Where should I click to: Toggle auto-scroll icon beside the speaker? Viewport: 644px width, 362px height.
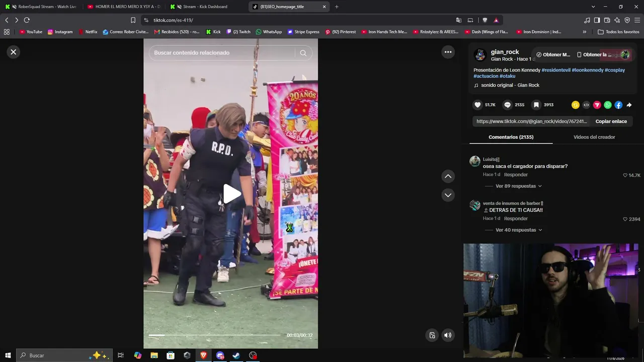[432, 335]
